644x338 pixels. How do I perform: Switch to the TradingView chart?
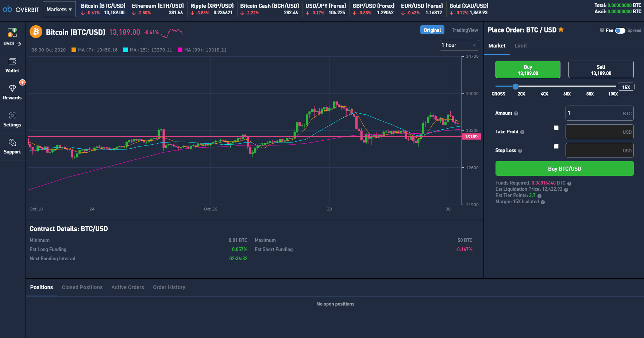pyautogui.click(x=465, y=30)
